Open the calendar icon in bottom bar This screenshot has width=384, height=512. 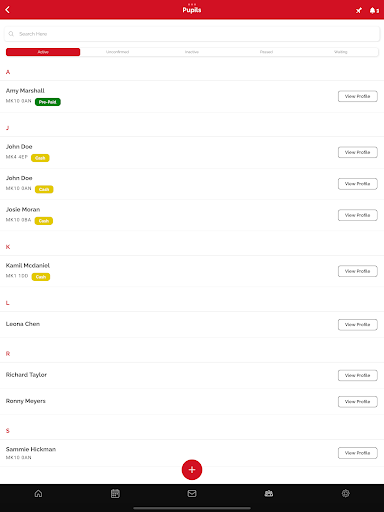pos(115,493)
